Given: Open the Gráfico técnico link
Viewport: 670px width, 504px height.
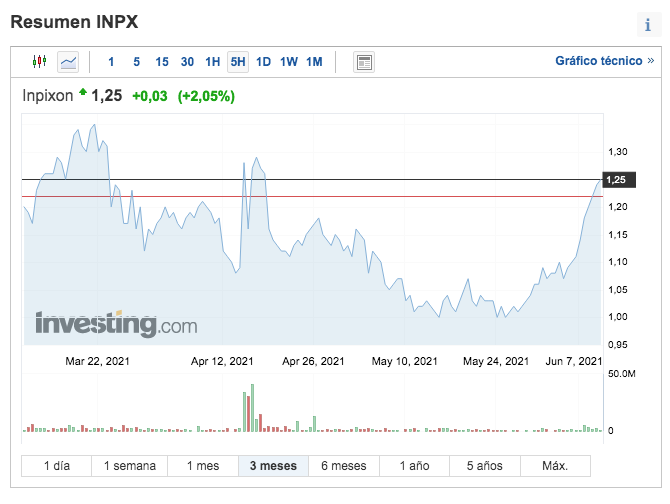Looking at the screenshot, I should coord(604,61).
